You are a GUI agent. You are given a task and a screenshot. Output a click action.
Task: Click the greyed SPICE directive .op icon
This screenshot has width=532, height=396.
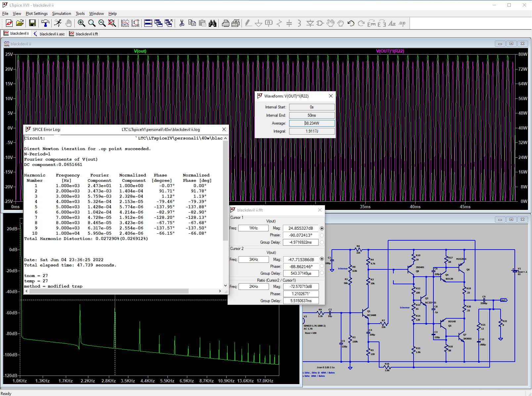coord(402,23)
